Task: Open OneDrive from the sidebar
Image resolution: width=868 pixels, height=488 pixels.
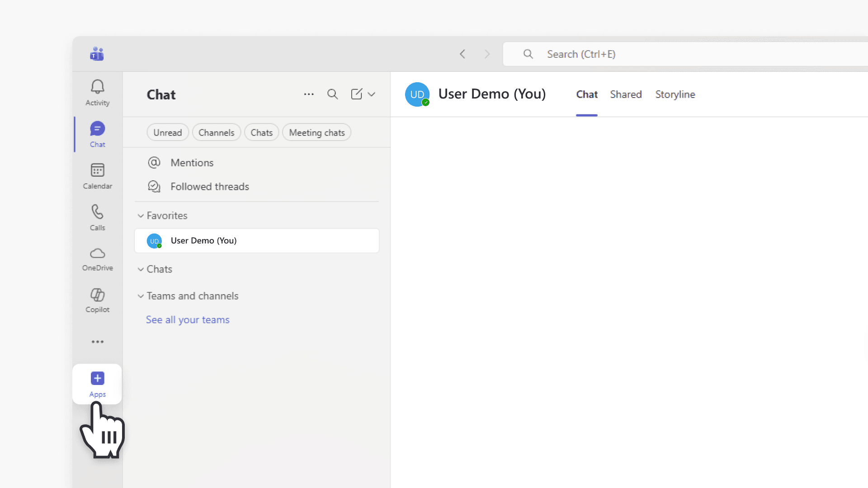Action: [x=97, y=258]
